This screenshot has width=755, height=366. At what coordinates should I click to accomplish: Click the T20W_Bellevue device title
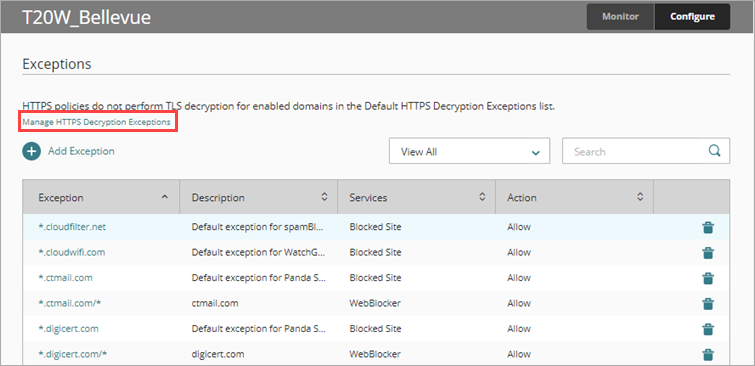click(x=87, y=17)
